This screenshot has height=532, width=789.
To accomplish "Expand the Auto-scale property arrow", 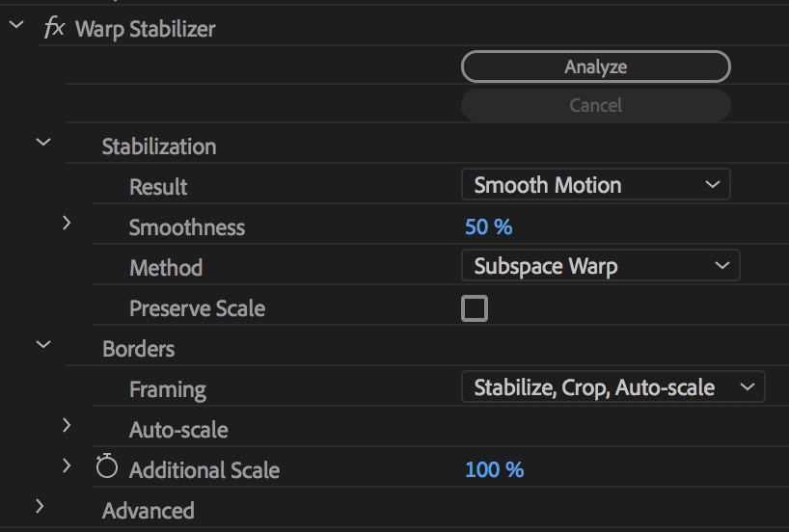I will tap(67, 425).
